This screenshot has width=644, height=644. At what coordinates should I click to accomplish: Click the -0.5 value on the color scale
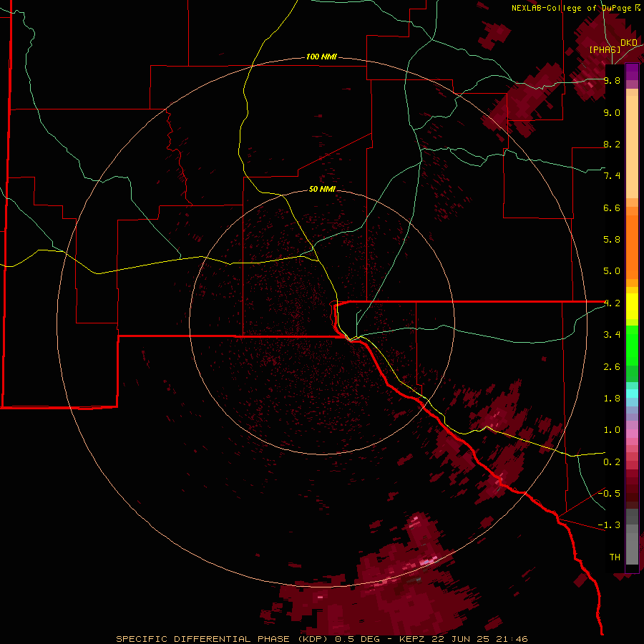pos(609,494)
